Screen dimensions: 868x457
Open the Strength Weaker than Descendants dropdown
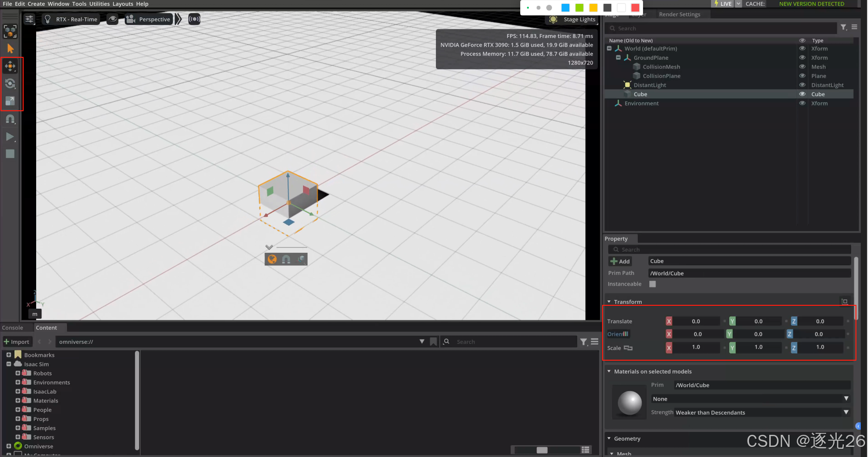point(762,412)
